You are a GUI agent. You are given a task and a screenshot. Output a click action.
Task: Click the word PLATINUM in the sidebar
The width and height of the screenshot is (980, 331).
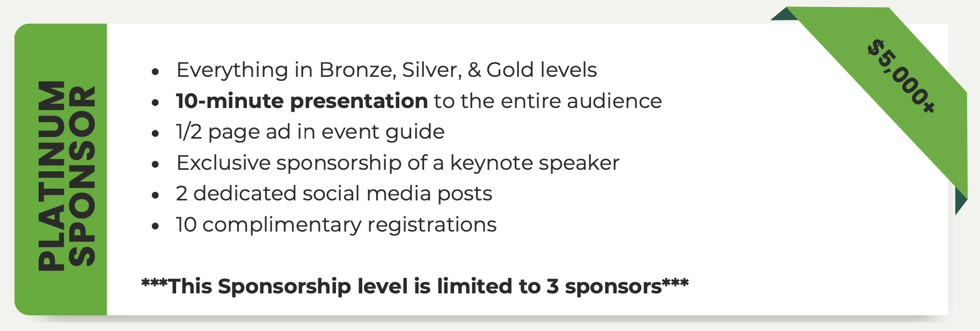tap(52, 175)
